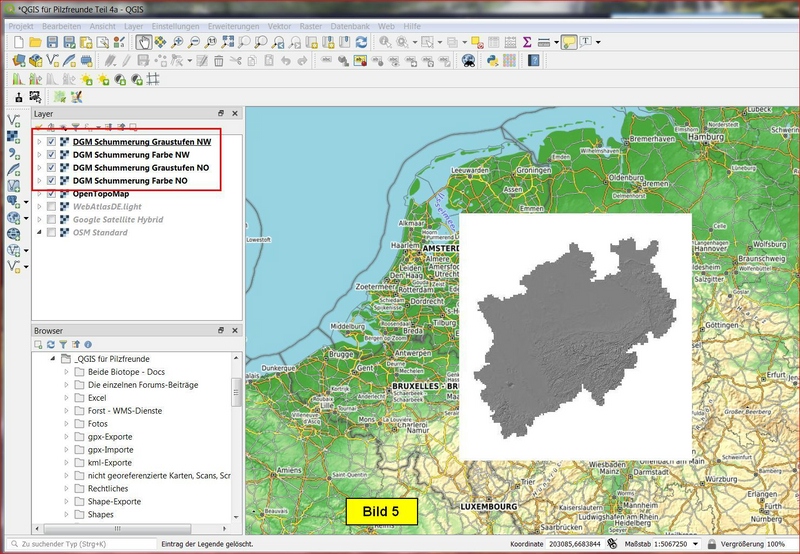The height and width of the screenshot is (554, 800).
Task: Click the refresh icon in Browser panel toolbar
Action: coord(51,345)
